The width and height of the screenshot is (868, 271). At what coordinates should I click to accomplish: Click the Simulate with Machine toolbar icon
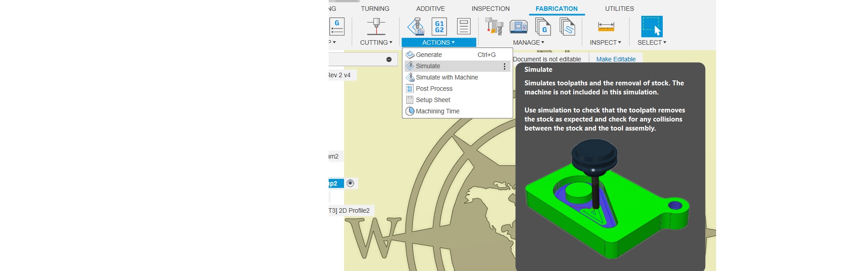(416, 27)
